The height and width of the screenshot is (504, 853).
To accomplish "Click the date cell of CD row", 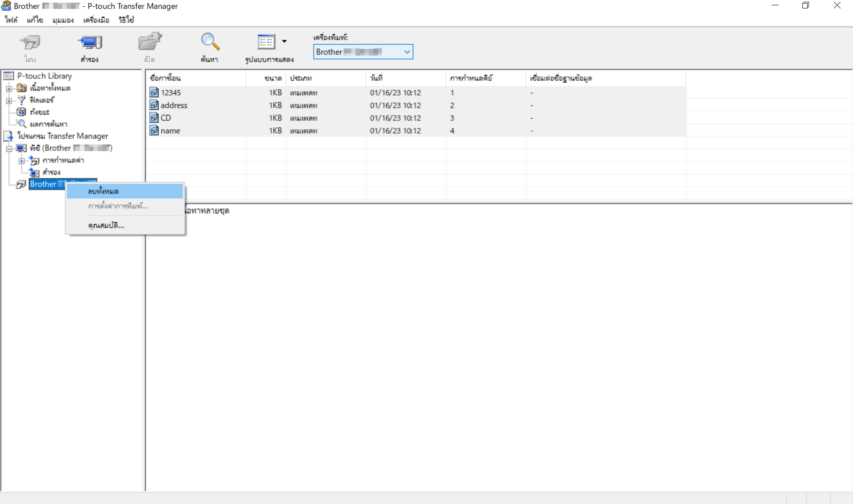I will click(x=395, y=118).
